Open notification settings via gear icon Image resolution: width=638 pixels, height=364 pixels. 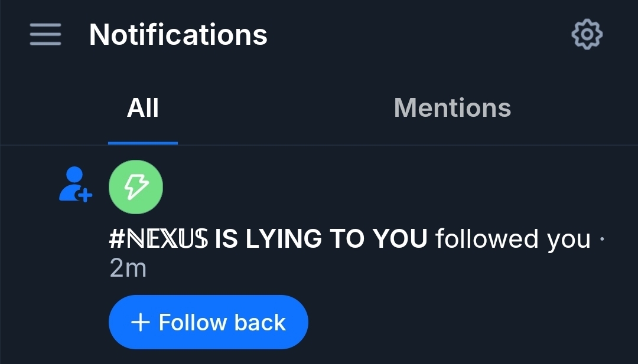[x=587, y=35]
